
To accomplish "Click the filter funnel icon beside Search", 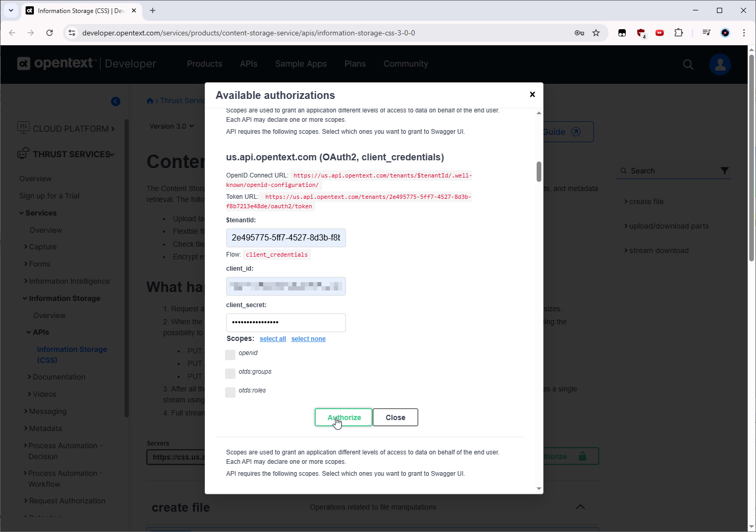I will pos(725,171).
